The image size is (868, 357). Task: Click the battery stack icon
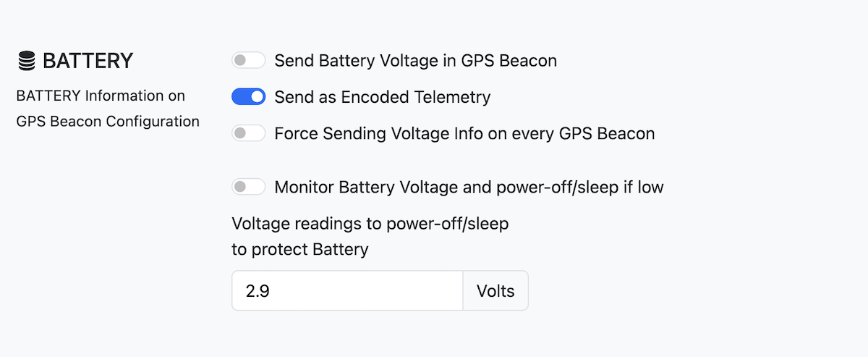pyautogui.click(x=27, y=62)
